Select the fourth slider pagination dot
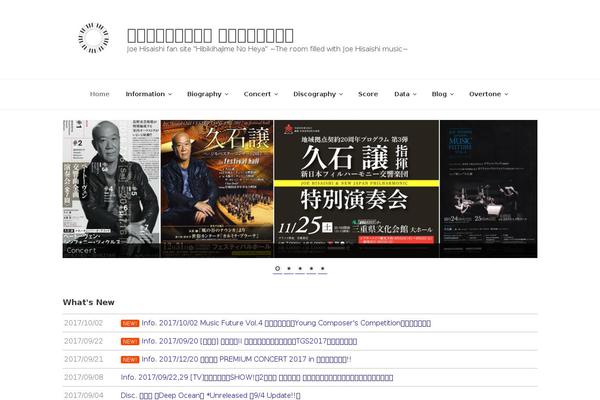The width and height of the screenshot is (600, 400). pos(311,269)
